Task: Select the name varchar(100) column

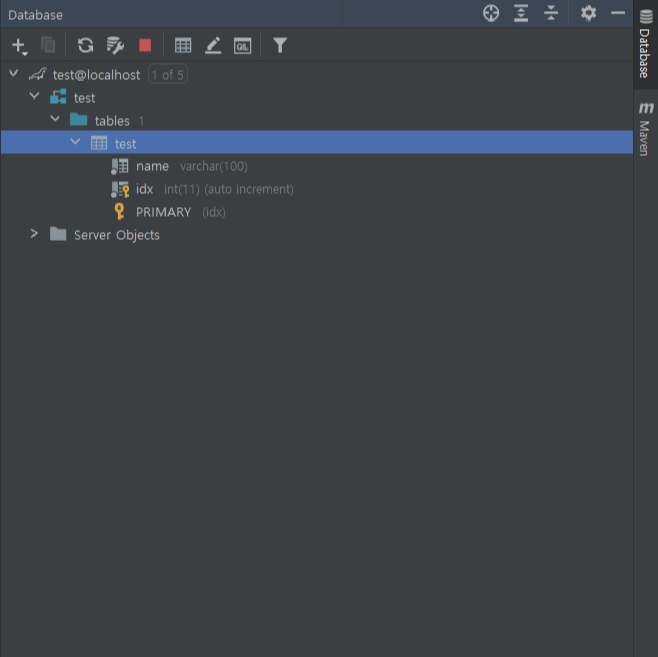Action: coord(317,166)
